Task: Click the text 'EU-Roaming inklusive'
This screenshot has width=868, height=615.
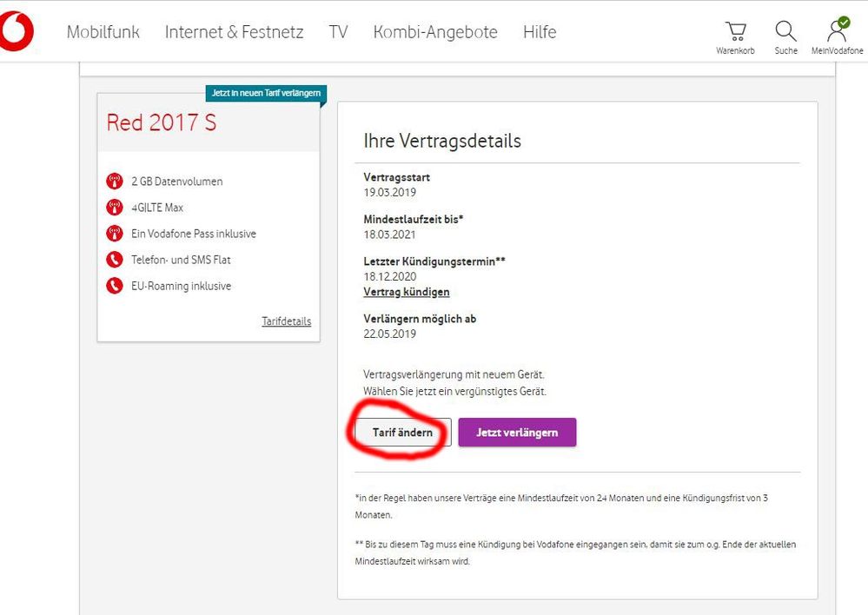Action: pos(181,286)
